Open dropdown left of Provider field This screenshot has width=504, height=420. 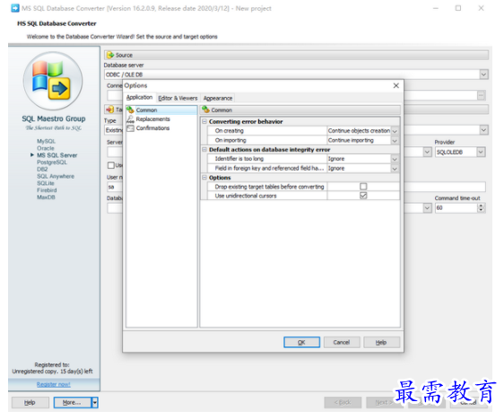427,152
